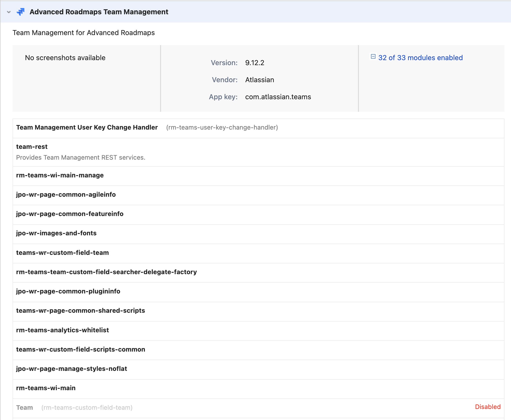Screen dimensions: 511x420
Task: Select jpo-wr-page-common-plugininfo module
Action: pyautogui.click(x=68, y=291)
